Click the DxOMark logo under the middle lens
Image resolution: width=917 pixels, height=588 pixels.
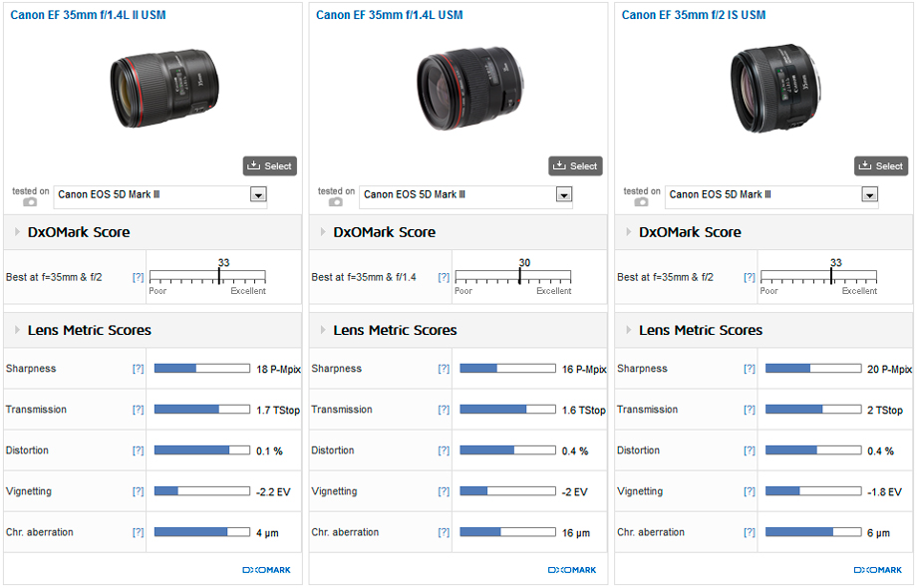[x=572, y=570]
